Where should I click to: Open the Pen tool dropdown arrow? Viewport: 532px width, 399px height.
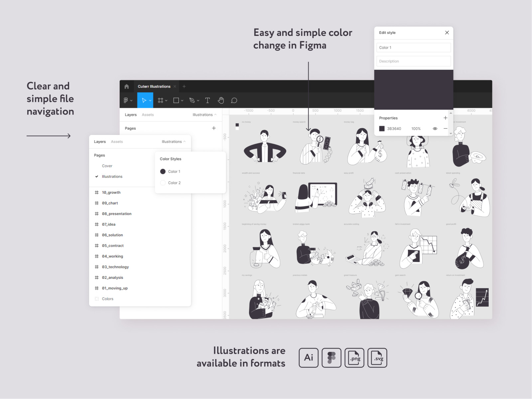coord(198,101)
